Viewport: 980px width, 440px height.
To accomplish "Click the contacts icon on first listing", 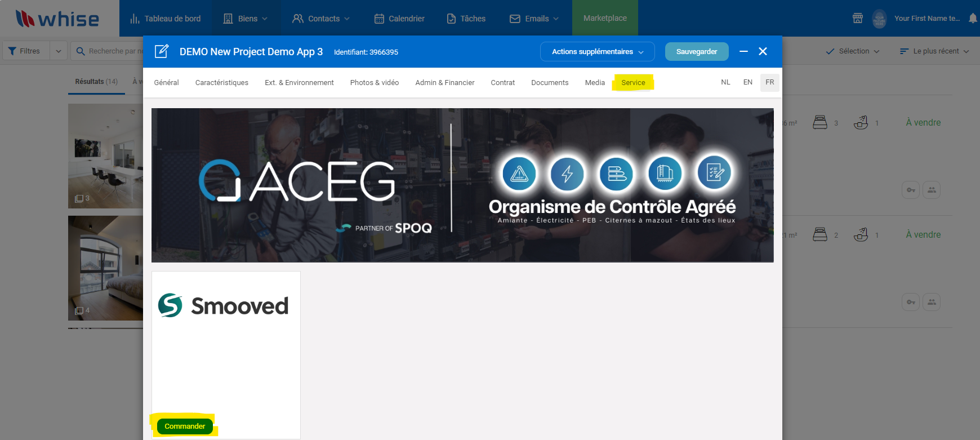I will [932, 190].
